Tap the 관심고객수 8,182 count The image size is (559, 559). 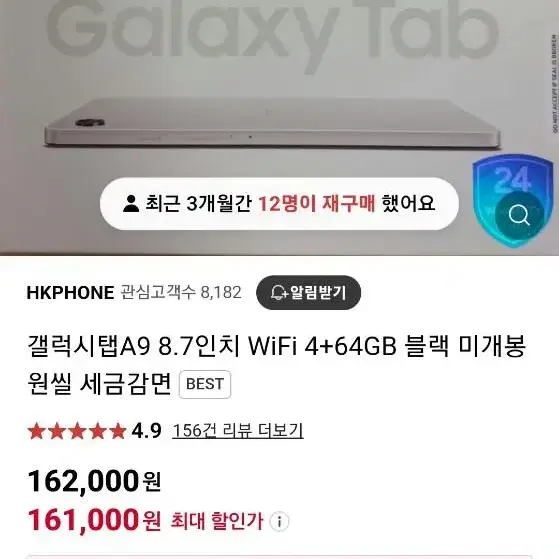tap(181, 293)
